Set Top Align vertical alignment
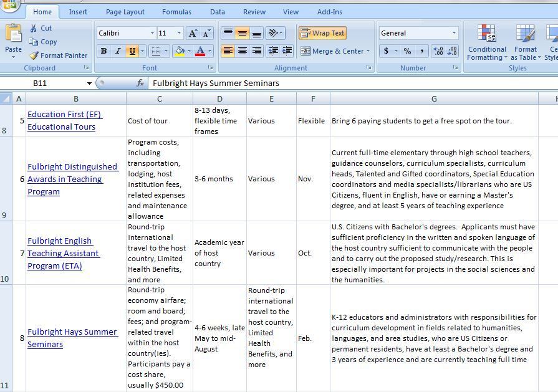The height and width of the screenshot is (392, 558). [x=228, y=34]
